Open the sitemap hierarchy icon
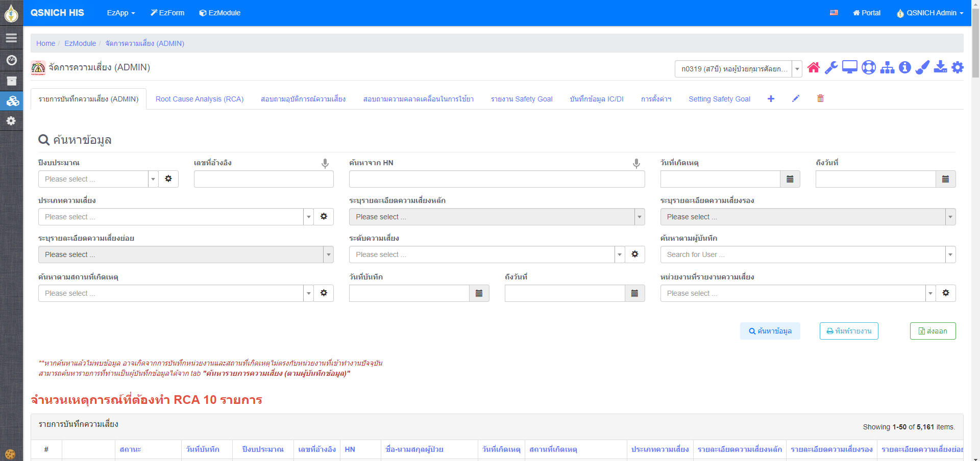This screenshot has width=980, height=461. pyautogui.click(x=887, y=68)
